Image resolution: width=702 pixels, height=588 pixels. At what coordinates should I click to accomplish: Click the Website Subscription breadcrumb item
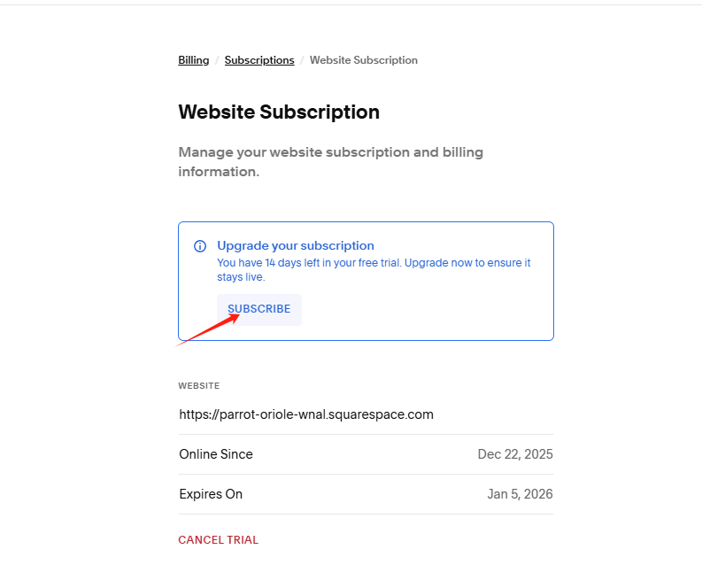pyautogui.click(x=363, y=60)
